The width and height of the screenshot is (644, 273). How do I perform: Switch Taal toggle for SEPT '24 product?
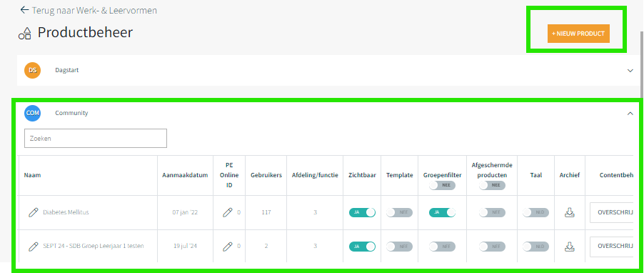click(535, 247)
